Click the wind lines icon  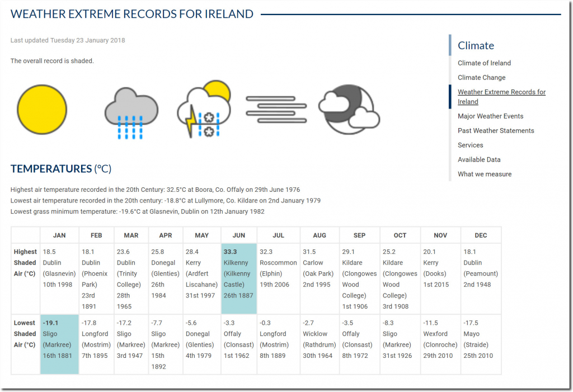click(x=276, y=110)
